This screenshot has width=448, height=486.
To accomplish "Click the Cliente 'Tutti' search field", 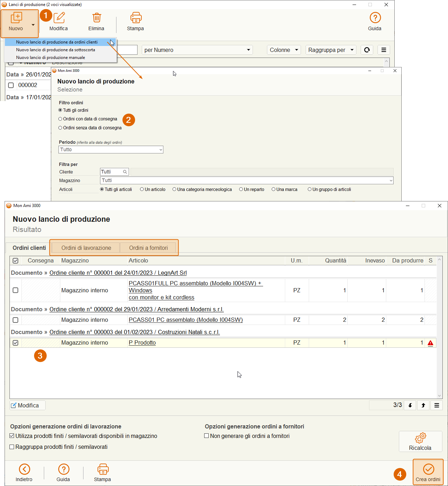I will point(114,172).
